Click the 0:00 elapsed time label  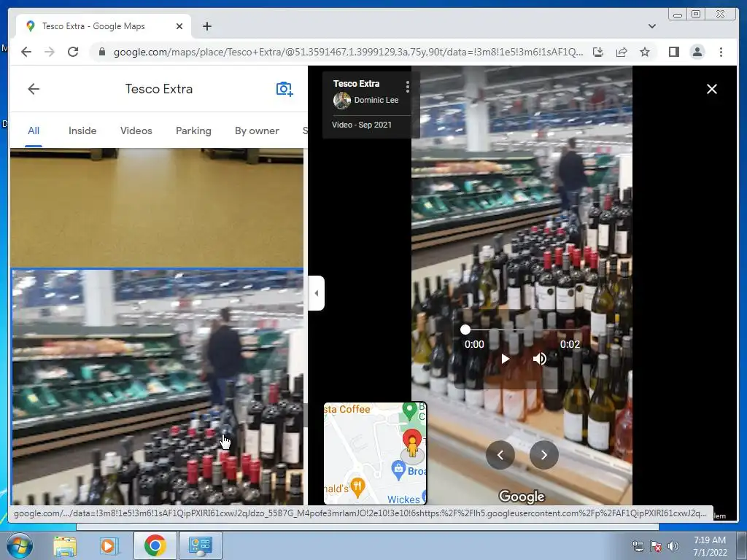[474, 344]
